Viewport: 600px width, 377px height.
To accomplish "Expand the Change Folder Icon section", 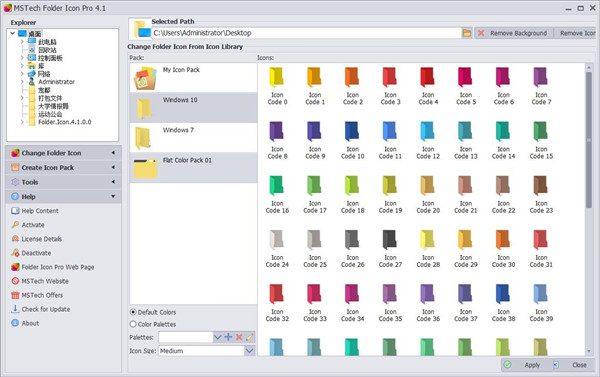I will point(64,153).
